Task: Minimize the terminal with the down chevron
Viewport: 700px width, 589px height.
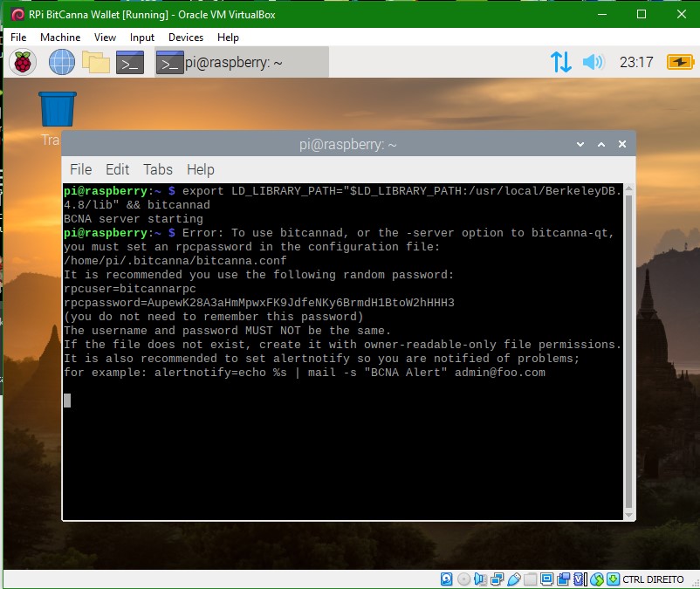Action: 580,144
